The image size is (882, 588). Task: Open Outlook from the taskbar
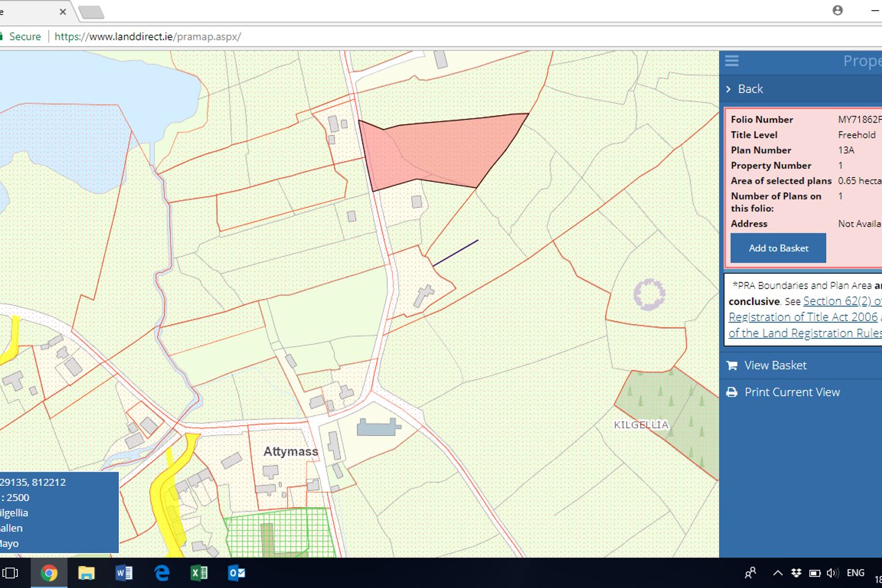tap(235, 573)
